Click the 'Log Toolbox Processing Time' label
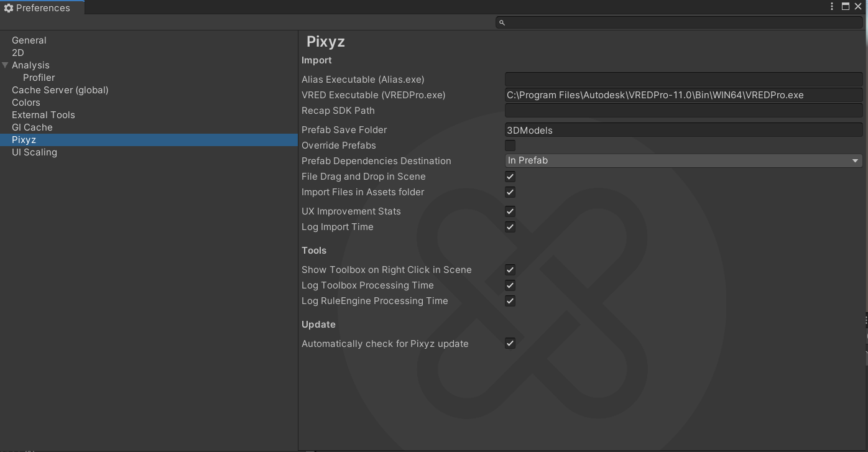The image size is (868, 452). (367, 285)
